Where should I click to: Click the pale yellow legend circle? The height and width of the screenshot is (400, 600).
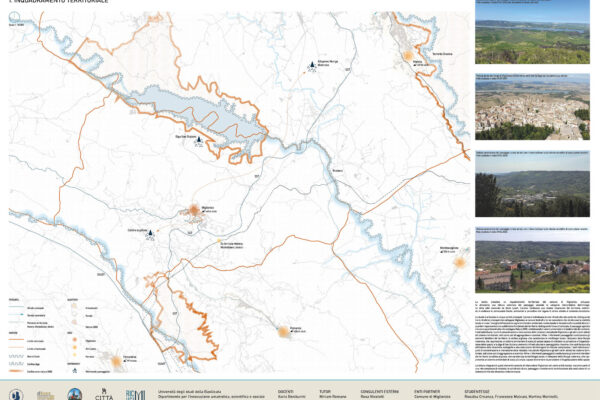click(75, 356)
